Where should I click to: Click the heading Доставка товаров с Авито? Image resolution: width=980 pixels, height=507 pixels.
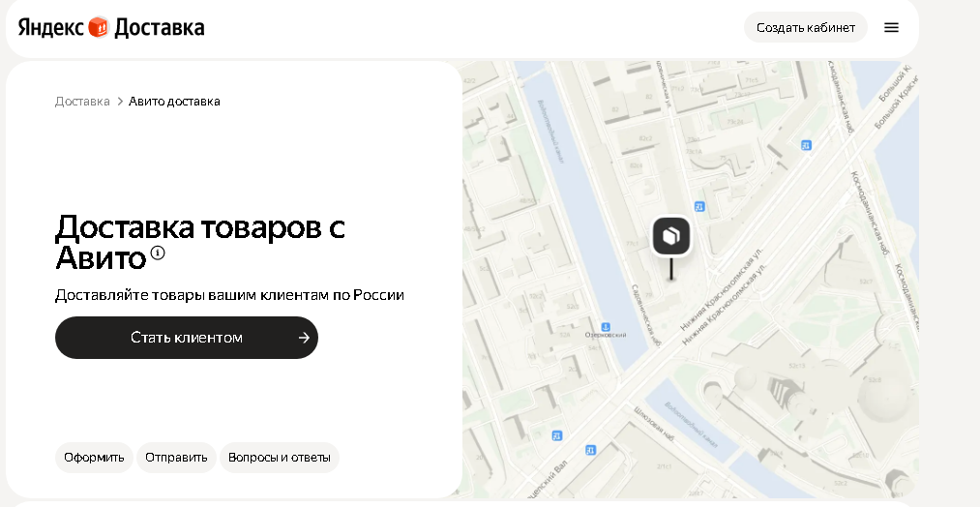200,242
